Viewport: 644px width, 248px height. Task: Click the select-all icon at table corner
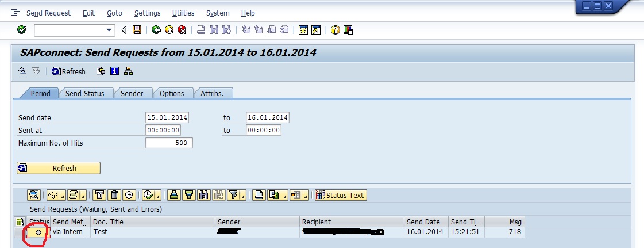click(x=19, y=222)
